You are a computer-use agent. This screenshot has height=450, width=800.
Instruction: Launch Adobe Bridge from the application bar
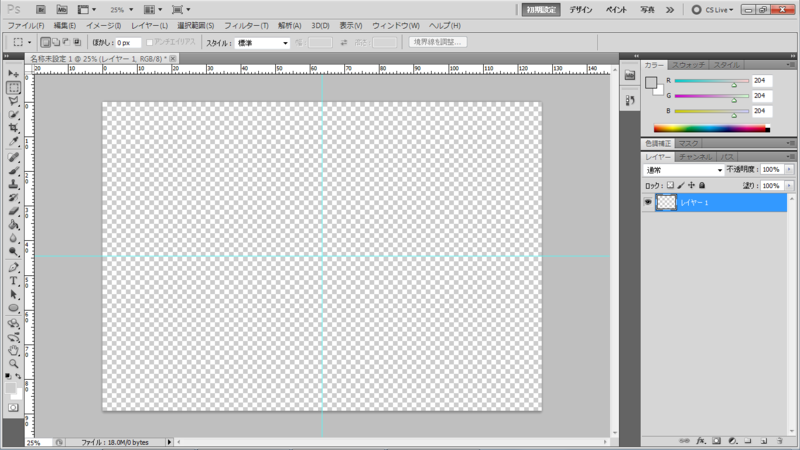[x=41, y=9]
